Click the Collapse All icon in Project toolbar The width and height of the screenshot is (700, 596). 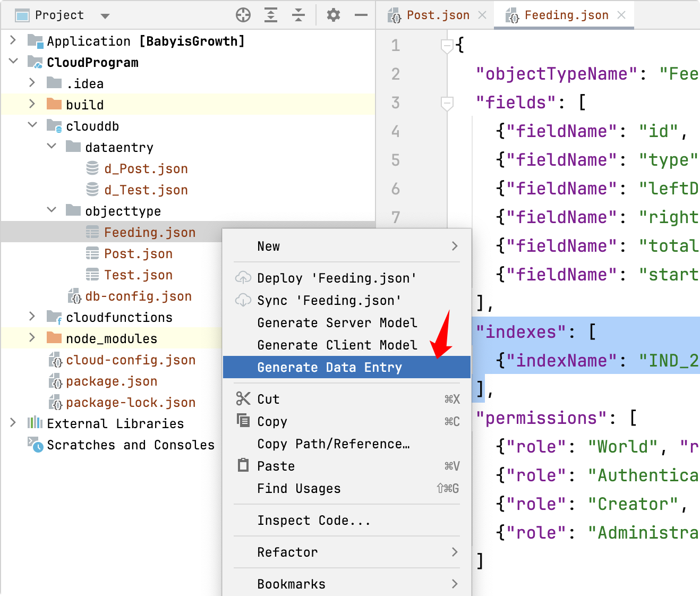[298, 15]
